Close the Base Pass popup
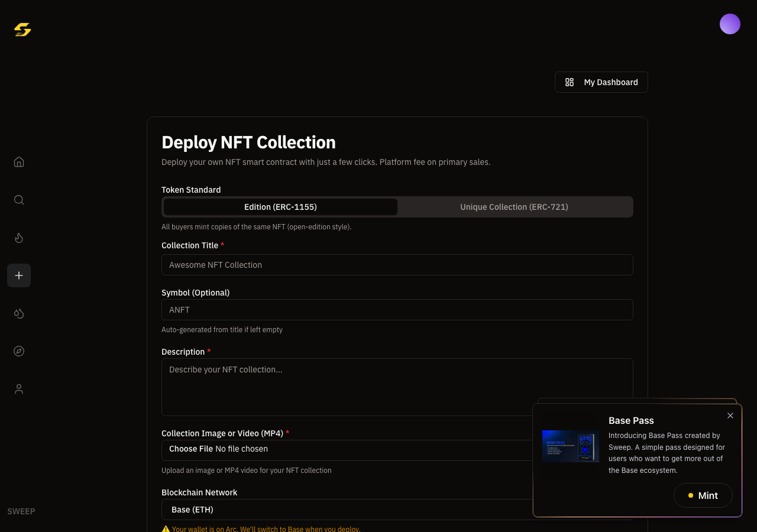 730,416
